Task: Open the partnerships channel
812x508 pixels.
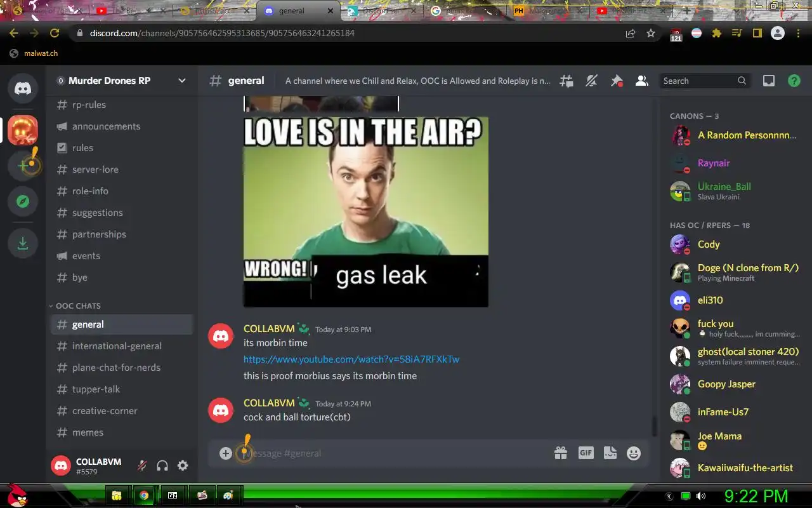Action: click(122, 234)
